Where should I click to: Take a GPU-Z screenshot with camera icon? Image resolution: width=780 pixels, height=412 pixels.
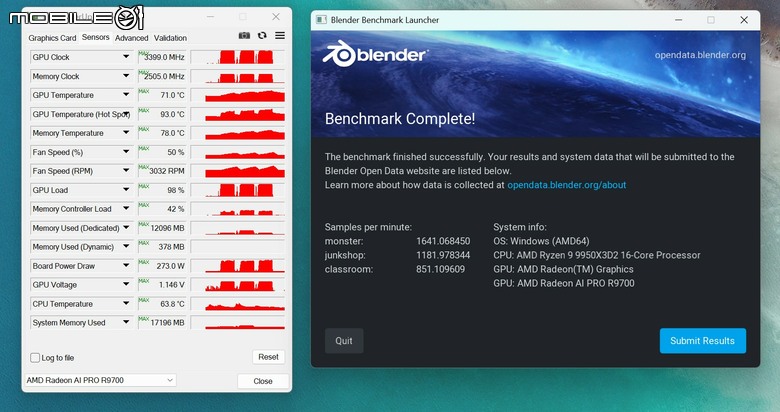point(244,35)
